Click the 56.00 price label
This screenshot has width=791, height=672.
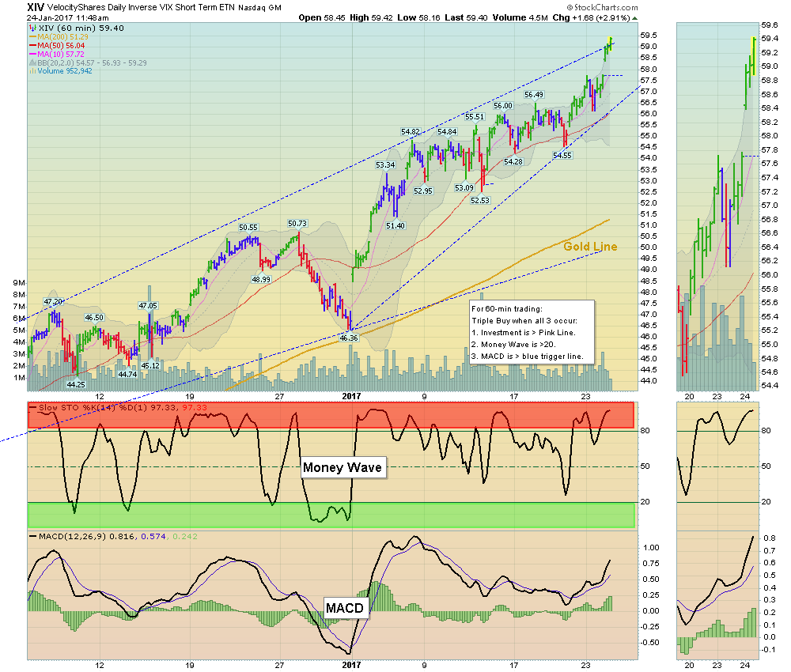tap(503, 105)
